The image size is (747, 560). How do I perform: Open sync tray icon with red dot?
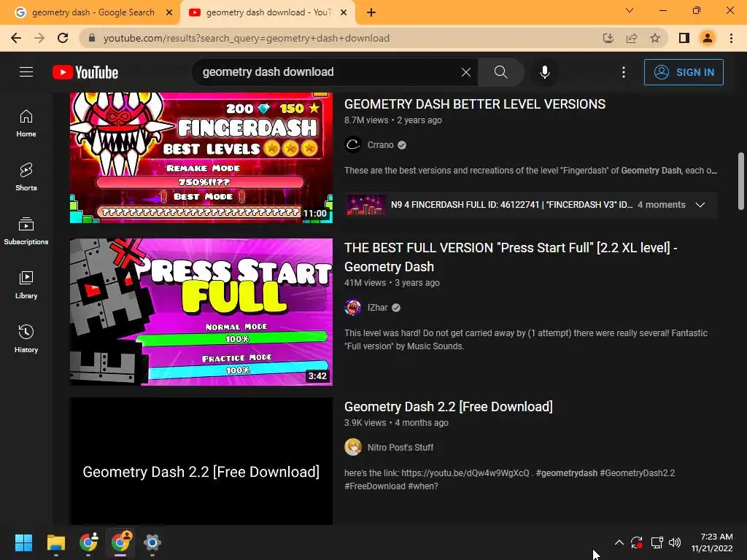[636, 542]
